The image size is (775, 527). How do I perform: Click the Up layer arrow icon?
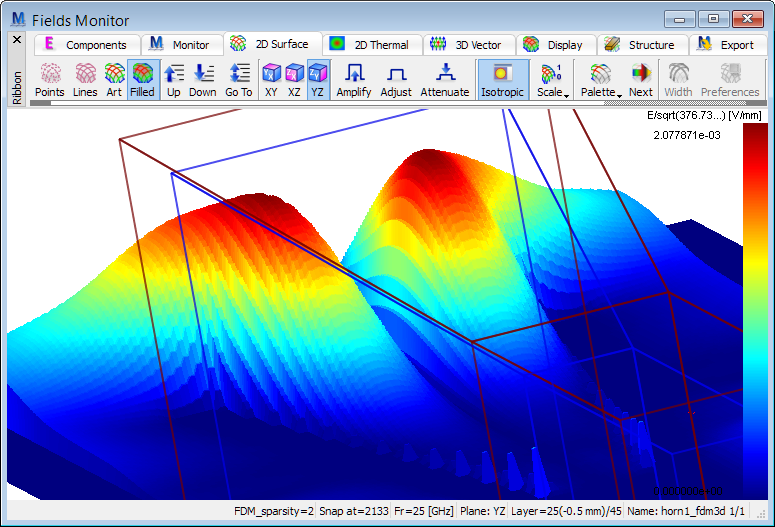[173, 79]
